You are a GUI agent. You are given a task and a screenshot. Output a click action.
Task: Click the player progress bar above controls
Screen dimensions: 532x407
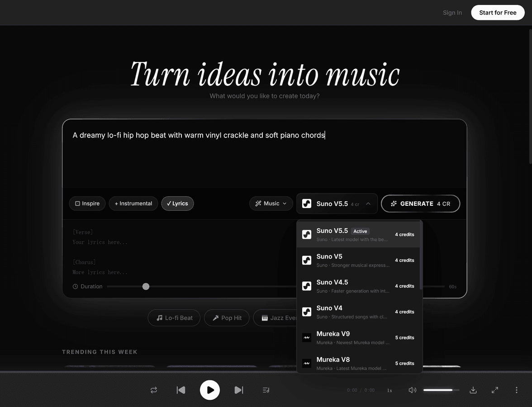[x=266, y=372]
